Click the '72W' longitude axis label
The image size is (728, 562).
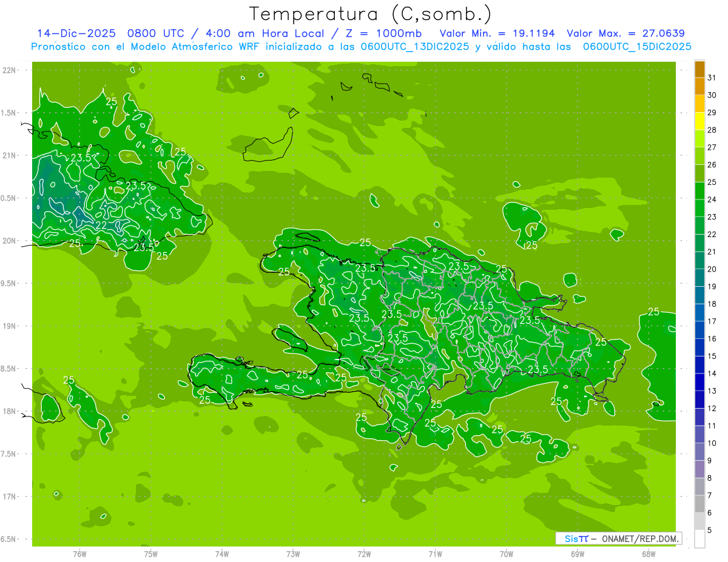tap(364, 554)
